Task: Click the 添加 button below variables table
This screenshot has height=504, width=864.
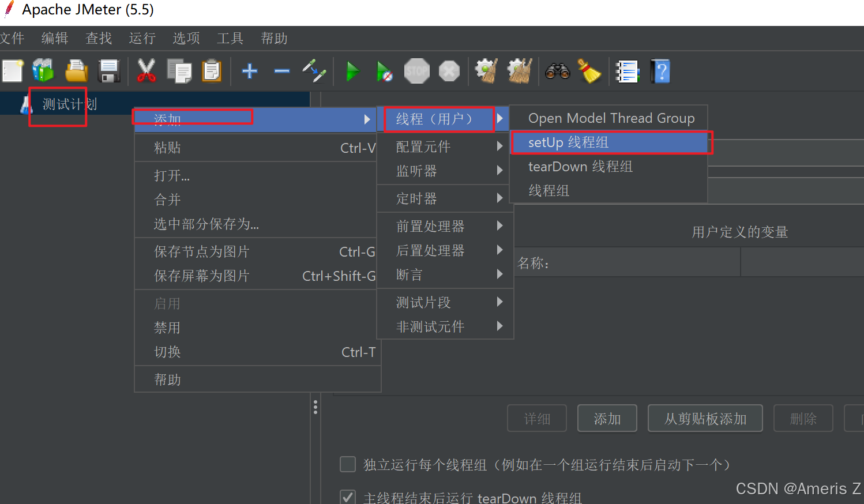Action: 607,418
